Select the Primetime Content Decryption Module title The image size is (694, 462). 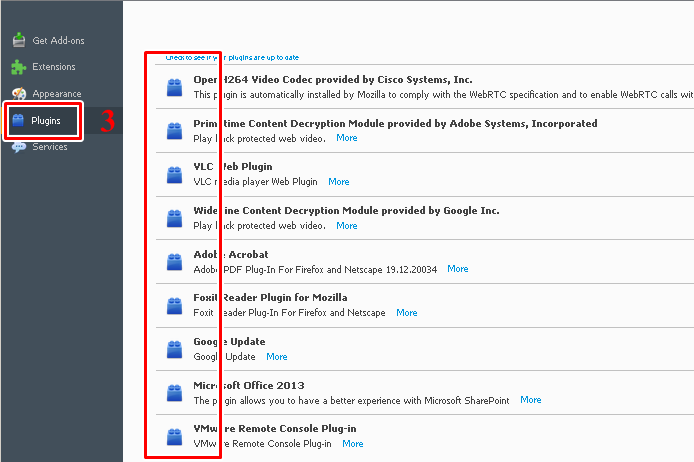pyautogui.click(x=395, y=123)
